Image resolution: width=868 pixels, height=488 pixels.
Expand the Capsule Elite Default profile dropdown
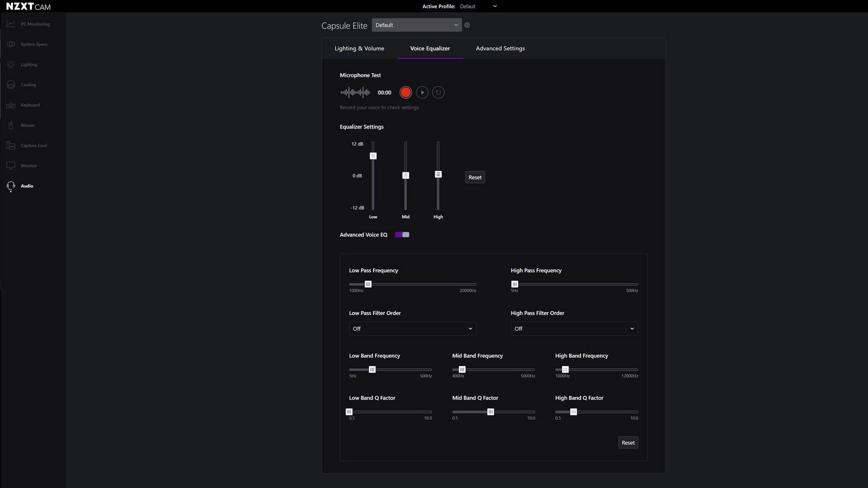click(416, 25)
